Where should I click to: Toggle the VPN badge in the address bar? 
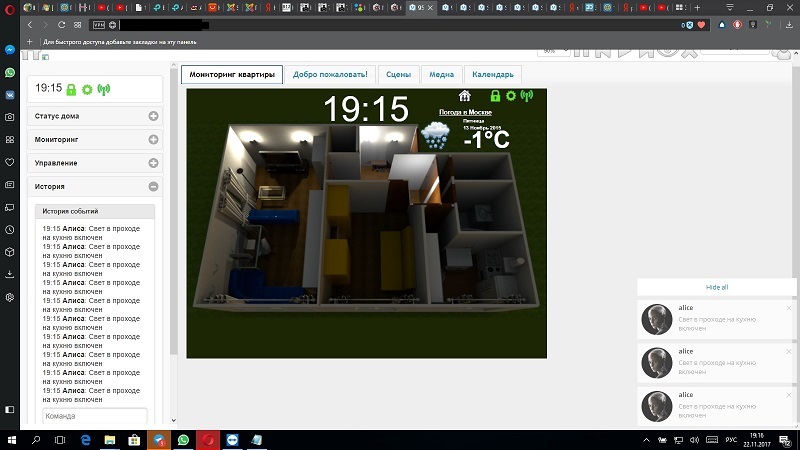point(98,24)
